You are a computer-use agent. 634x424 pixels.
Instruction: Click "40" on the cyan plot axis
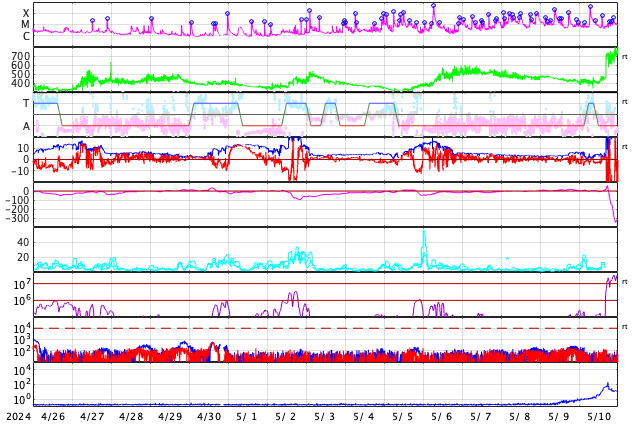(x=23, y=243)
